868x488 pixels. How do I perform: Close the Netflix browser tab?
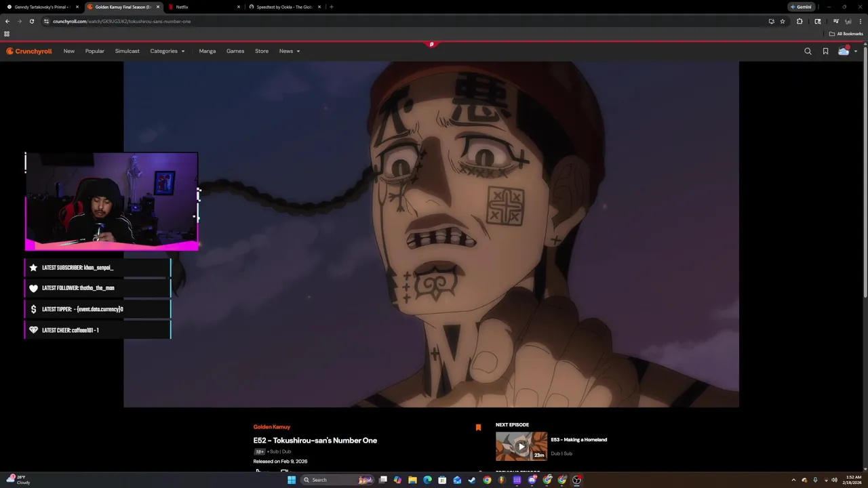(239, 7)
